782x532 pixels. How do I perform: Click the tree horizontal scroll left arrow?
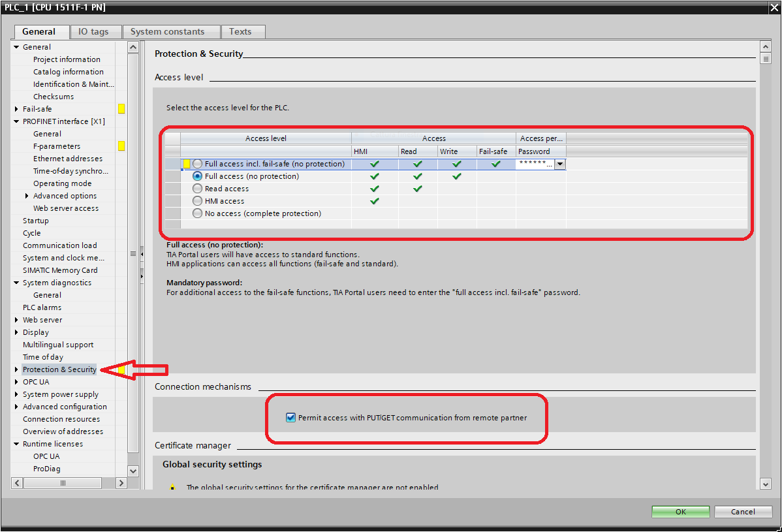point(17,482)
